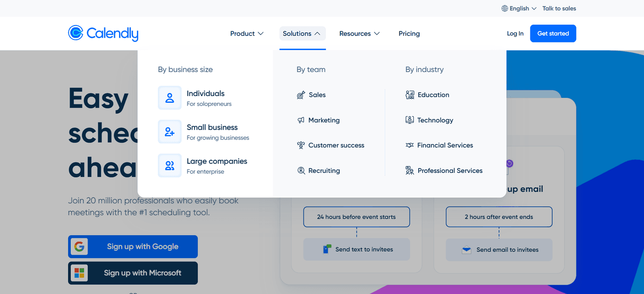Click 24 hours before event starts box

point(356,217)
